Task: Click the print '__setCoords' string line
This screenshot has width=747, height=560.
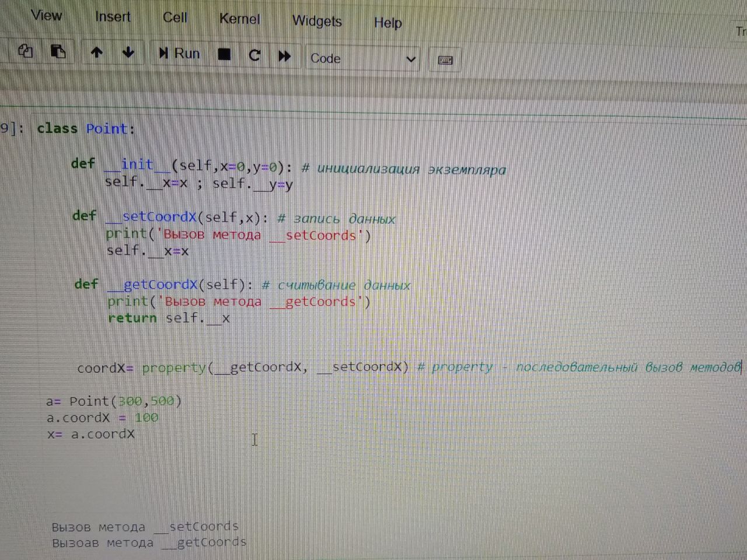Action: [238, 235]
